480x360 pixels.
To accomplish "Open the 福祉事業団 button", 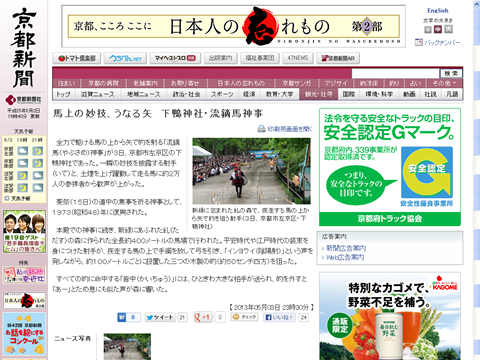I will pyautogui.click(x=260, y=58).
